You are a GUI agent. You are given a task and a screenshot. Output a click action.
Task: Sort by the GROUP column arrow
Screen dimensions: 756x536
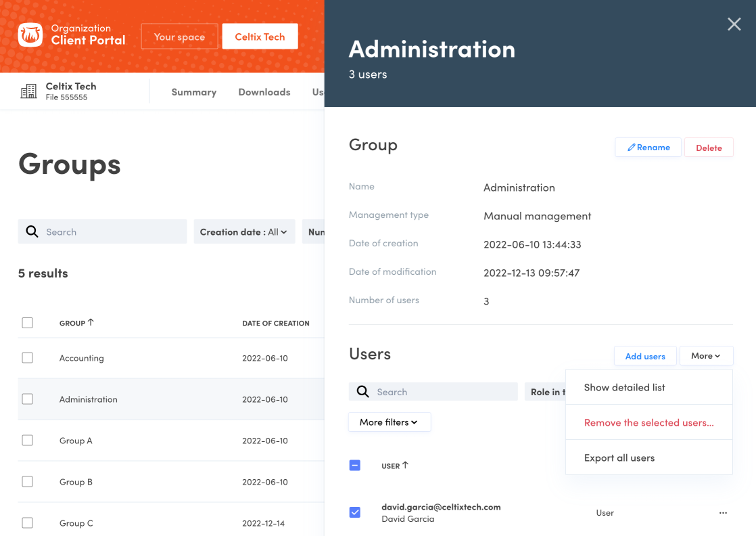(x=91, y=323)
